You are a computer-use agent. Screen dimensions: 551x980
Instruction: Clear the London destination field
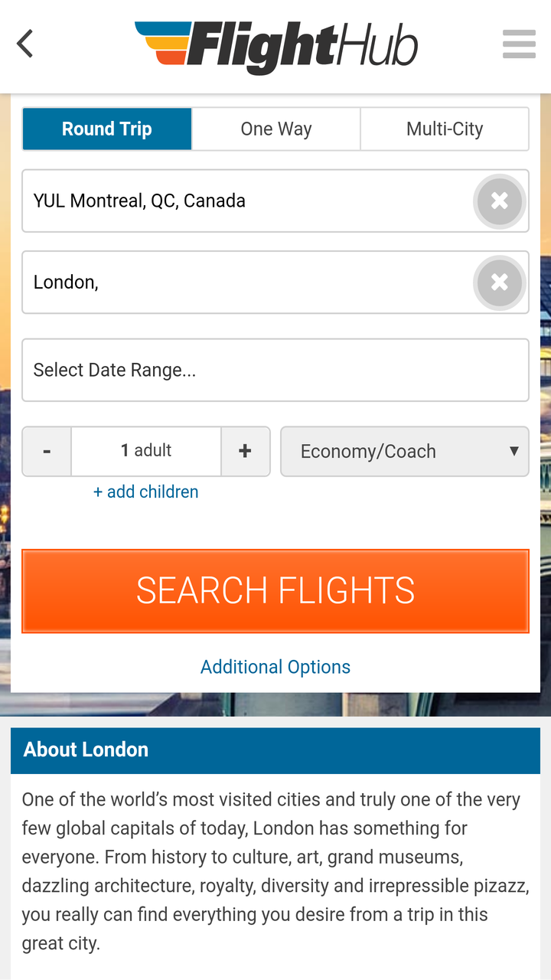pos(499,283)
